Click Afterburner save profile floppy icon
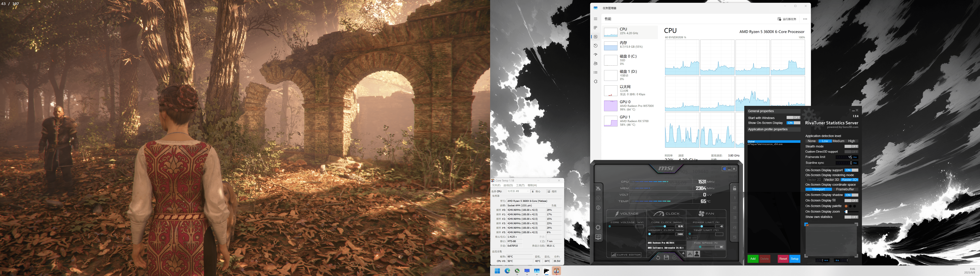This screenshot has width=980, height=276. coord(667,257)
